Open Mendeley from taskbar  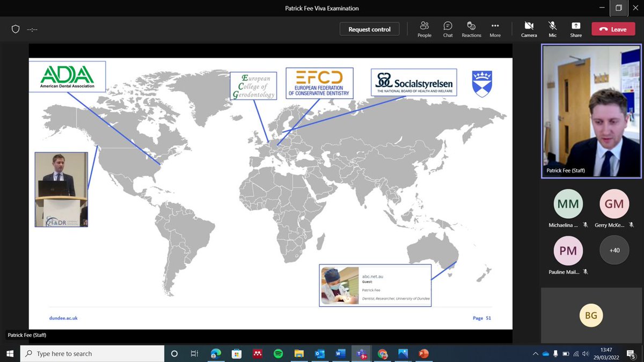pos(257,353)
